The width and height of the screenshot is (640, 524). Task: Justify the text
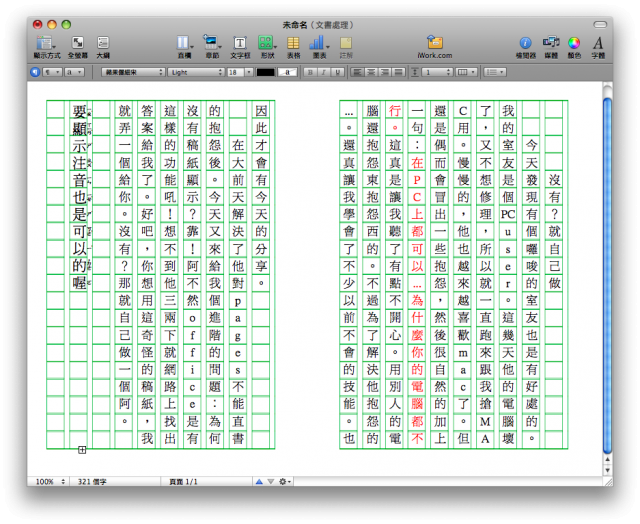(398, 72)
